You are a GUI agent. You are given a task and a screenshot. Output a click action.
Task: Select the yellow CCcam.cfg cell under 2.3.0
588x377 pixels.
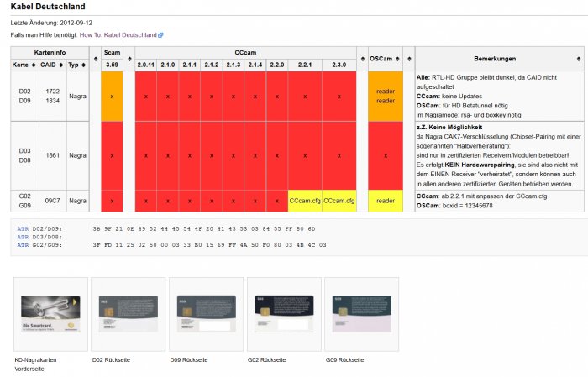[x=339, y=201]
